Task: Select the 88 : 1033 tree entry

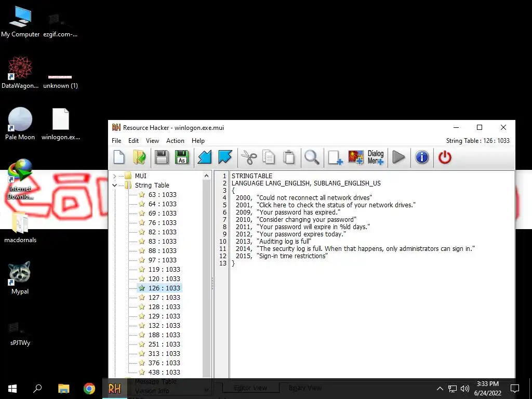Action: 162,251
